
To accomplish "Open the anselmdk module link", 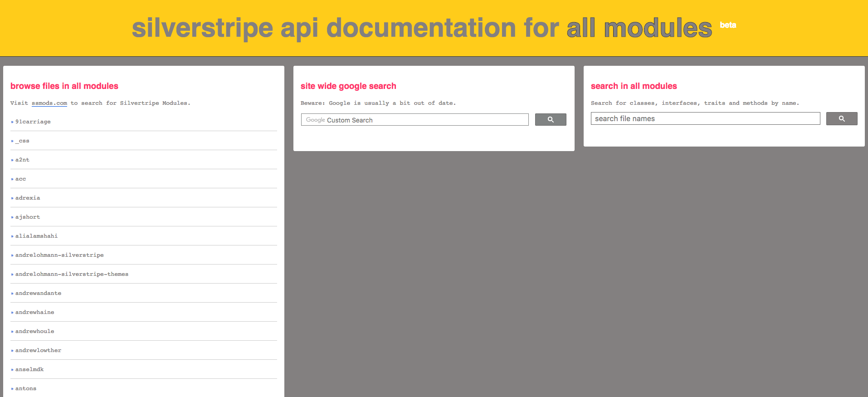I will pyautogui.click(x=29, y=369).
